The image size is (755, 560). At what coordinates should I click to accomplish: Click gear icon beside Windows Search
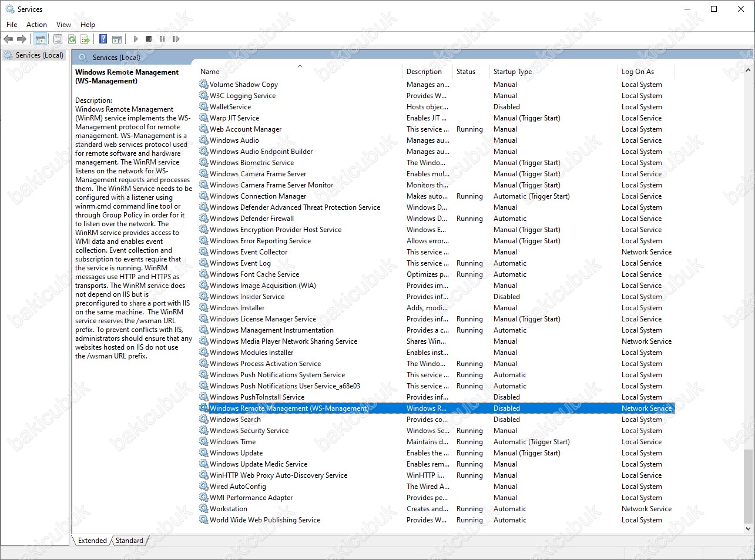coord(204,419)
